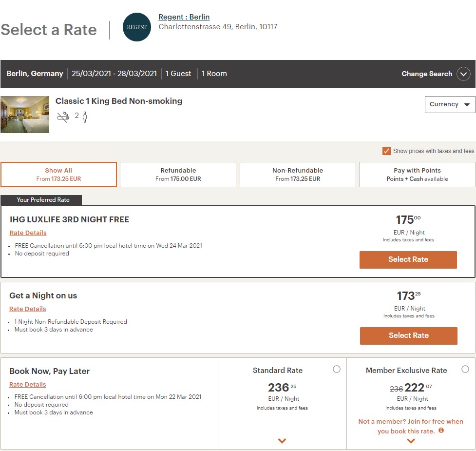This screenshot has width=476, height=451.
Task: Click the 25/03/2021 - 28/03/2021 dates text
Action: pyautogui.click(x=114, y=74)
